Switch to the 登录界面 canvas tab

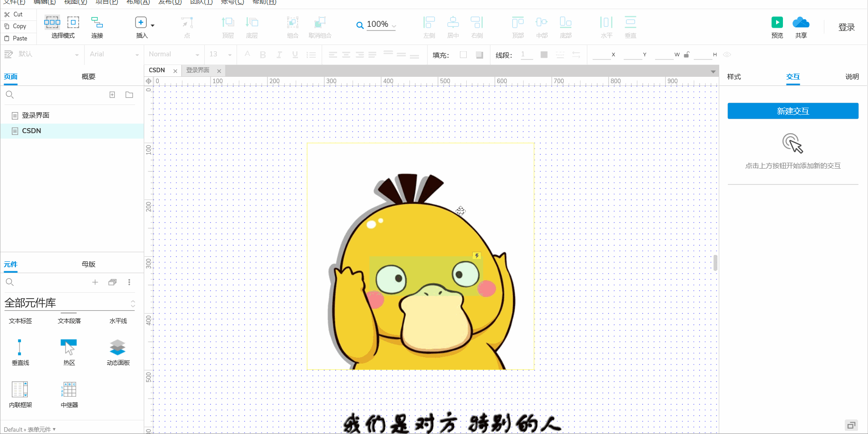(x=197, y=70)
